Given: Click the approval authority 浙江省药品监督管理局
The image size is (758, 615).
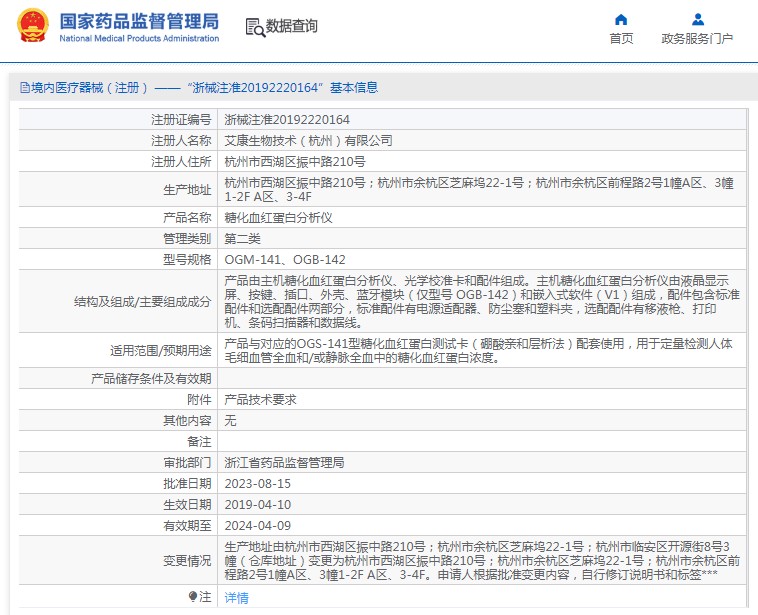Looking at the screenshot, I should 284,462.
